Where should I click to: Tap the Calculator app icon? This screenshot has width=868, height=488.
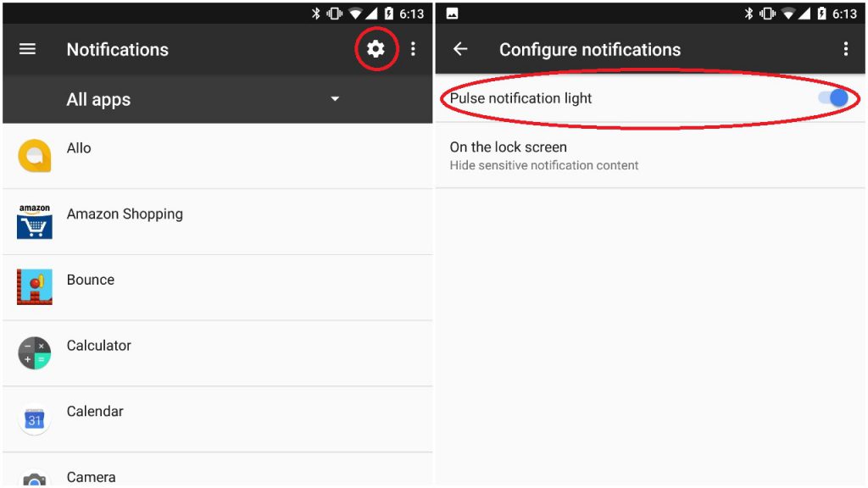[34, 353]
